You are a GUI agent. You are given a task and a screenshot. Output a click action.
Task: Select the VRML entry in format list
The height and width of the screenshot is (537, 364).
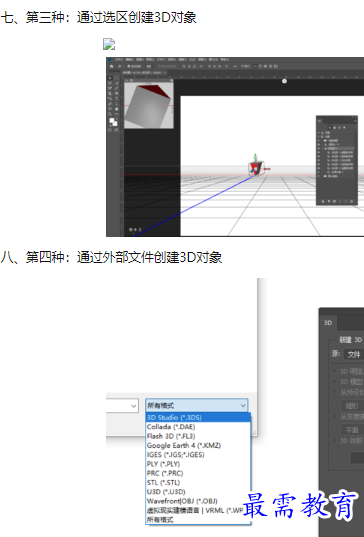point(198,510)
